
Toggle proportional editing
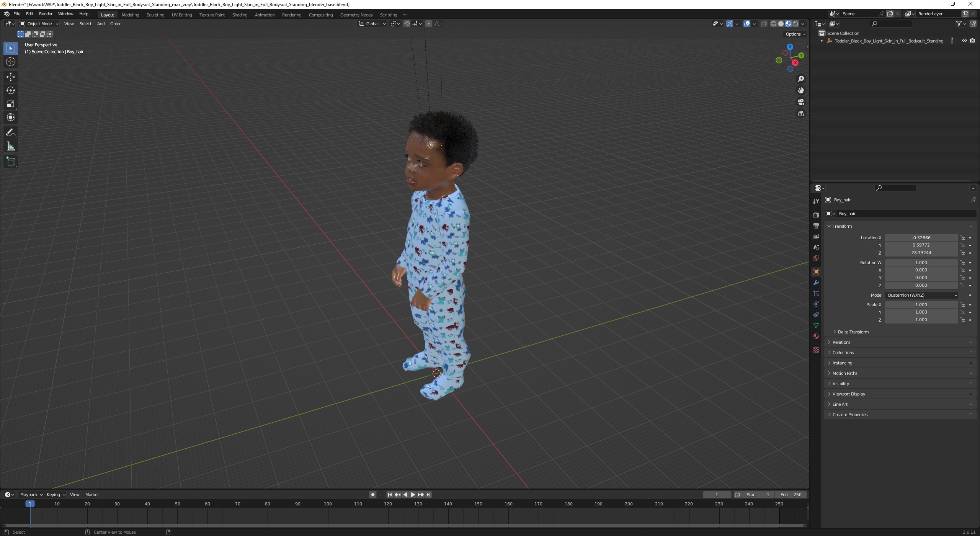tap(429, 24)
